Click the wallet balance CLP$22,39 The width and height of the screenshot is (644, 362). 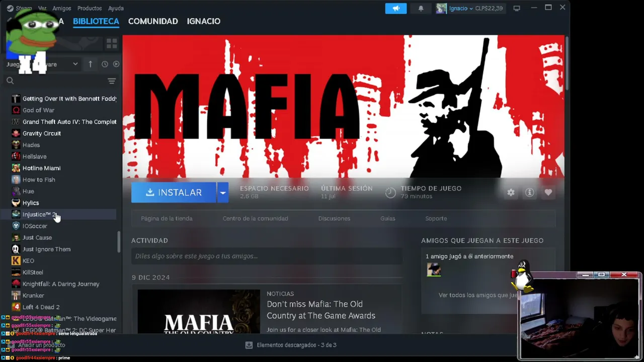489,8
